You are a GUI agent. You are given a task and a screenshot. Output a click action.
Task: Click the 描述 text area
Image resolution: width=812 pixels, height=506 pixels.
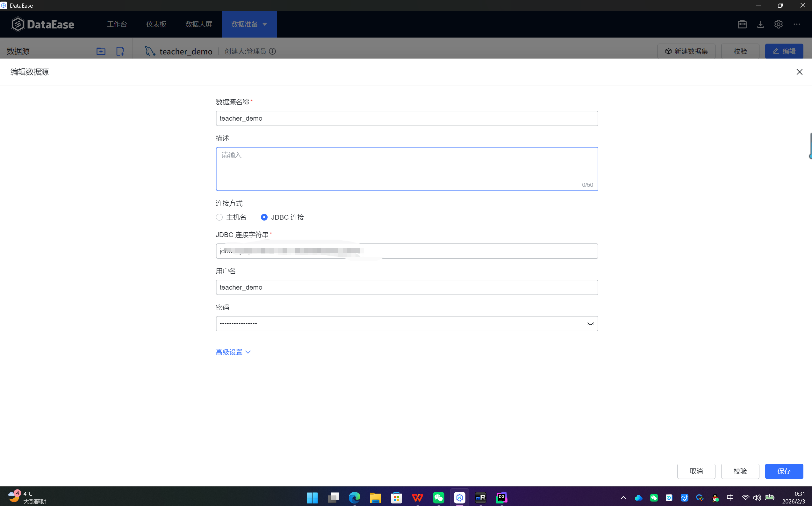tap(407, 169)
